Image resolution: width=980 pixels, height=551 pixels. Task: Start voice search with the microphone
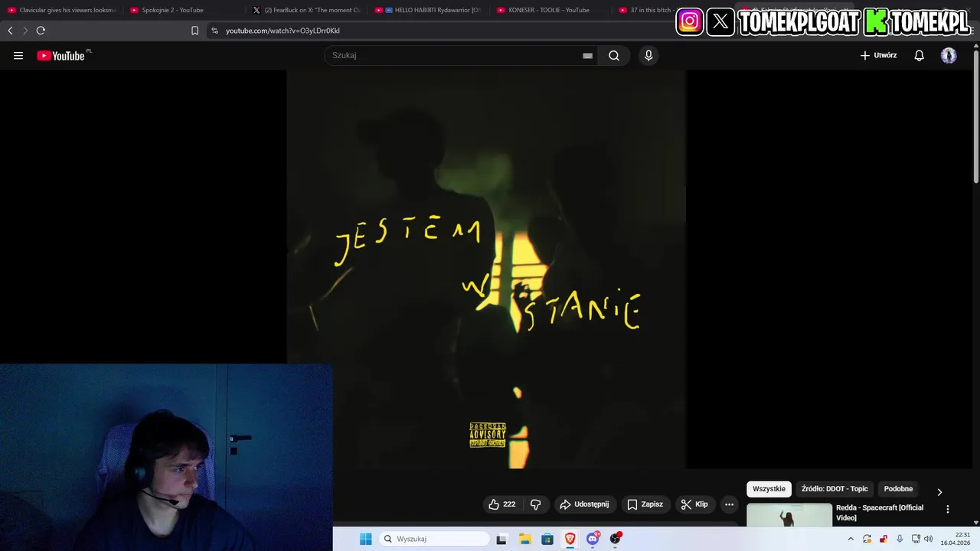point(648,55)
